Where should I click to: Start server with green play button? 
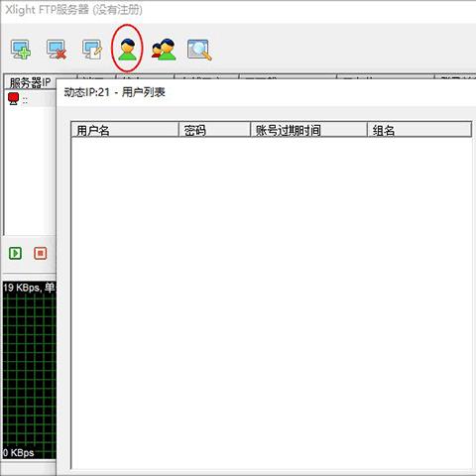pyautogui.click(x=15, y=254)
